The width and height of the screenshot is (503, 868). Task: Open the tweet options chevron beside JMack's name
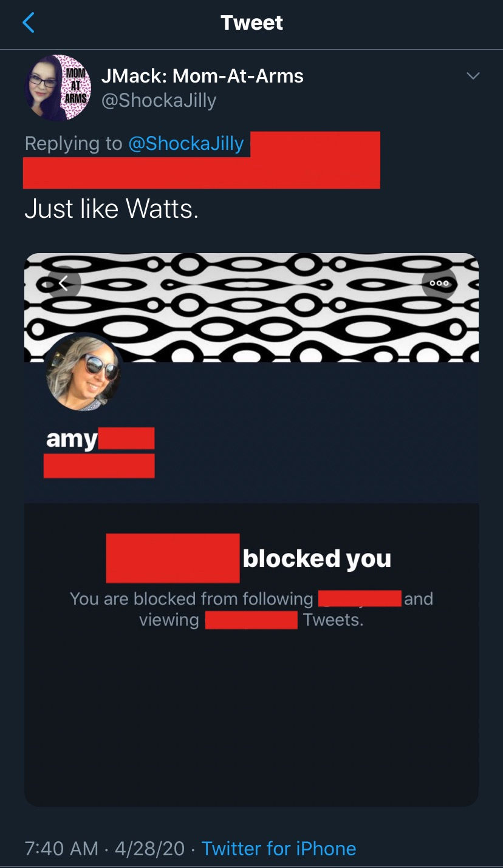pos(473,76)
